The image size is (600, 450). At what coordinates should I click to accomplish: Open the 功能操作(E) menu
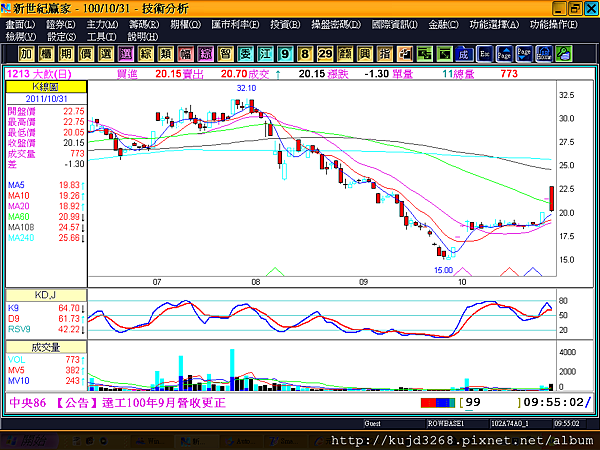pyautogui.click(x=554, y=25)
